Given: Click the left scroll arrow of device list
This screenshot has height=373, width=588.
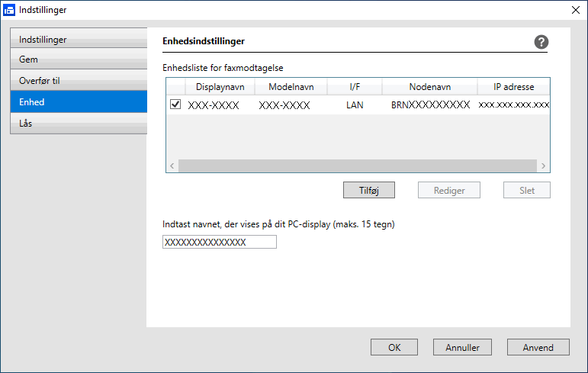Looking at the screenshot, I should pos(172,166).
